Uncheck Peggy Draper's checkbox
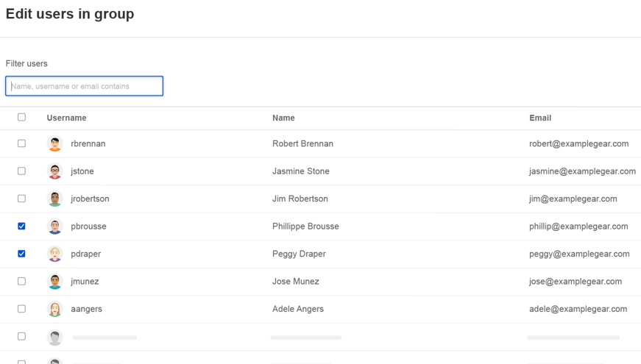 tap(21, 254)
